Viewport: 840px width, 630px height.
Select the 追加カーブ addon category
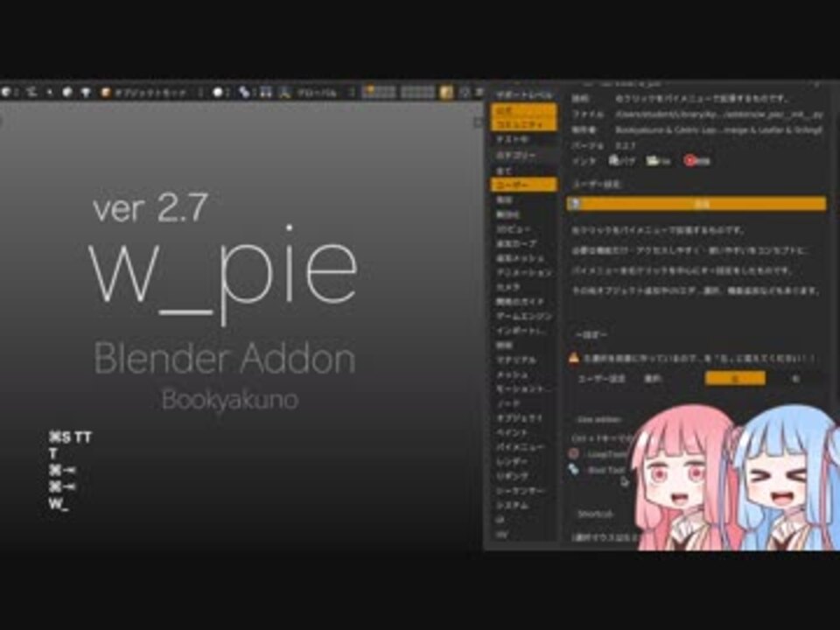pos(523,244)
